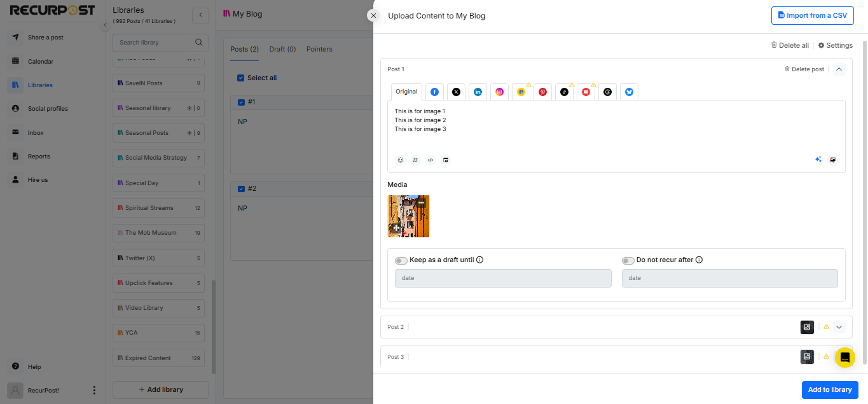Click the add image icon in editor

pyautogui.click(x=833, y=160)
